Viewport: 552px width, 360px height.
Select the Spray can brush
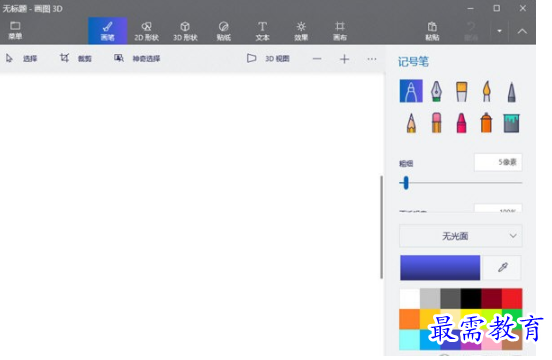pyautogui.click(x=487, y=123)
